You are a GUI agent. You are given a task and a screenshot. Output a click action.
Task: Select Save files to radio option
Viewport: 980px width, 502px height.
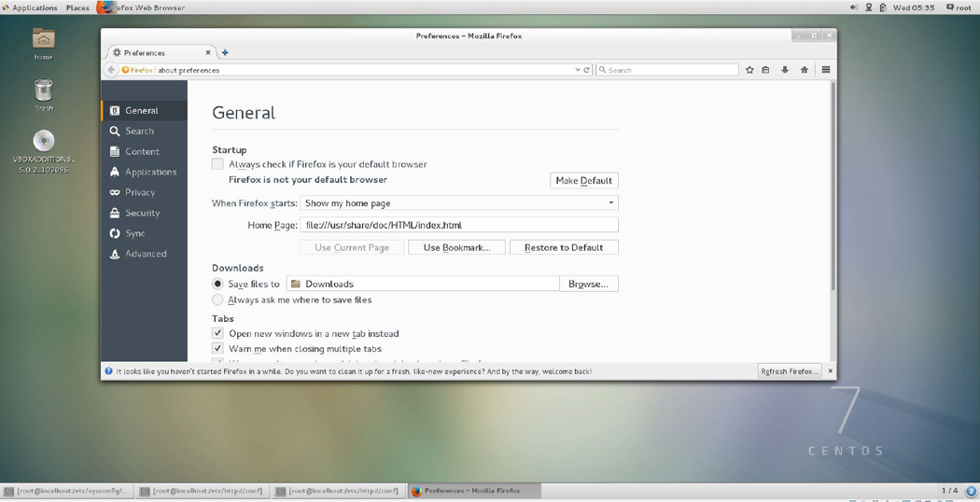coord(217,284)
